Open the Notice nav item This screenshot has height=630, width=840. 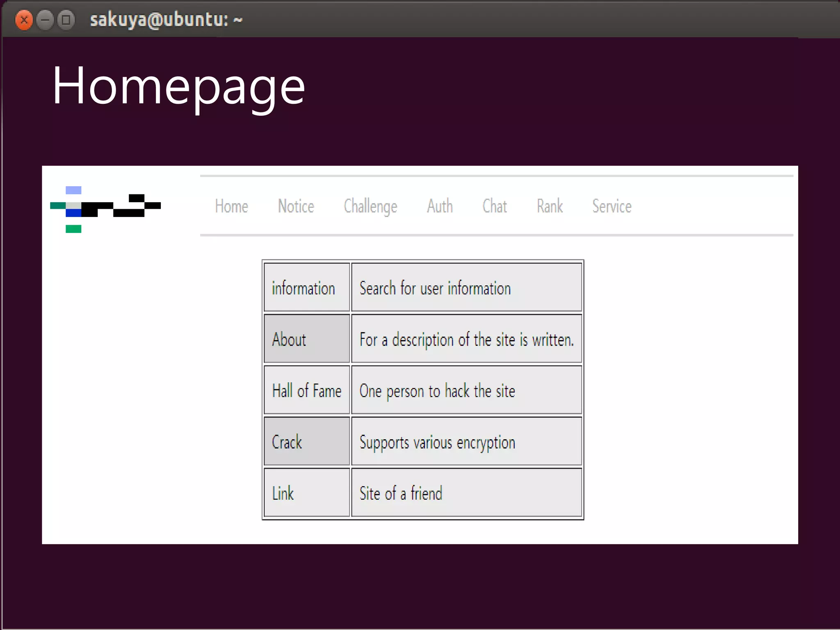(x=296, y=206)
